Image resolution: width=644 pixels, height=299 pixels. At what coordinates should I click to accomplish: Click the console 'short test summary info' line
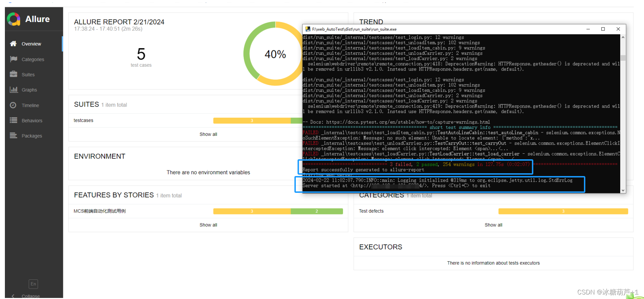[x=460, y=127]
